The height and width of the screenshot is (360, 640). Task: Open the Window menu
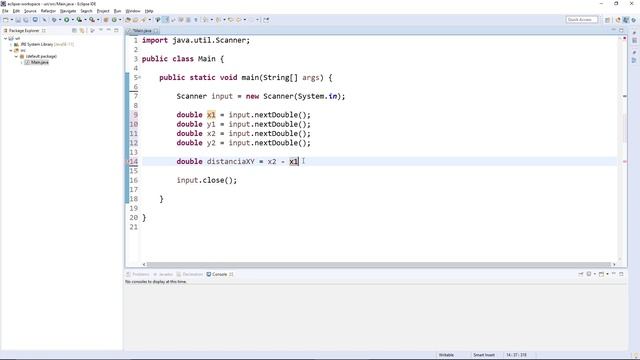pyautogui.click(x=133, y=11)
